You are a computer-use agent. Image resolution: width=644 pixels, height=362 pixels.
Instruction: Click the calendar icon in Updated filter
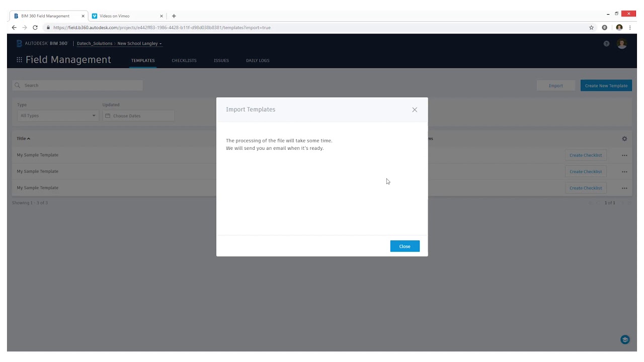108,116
